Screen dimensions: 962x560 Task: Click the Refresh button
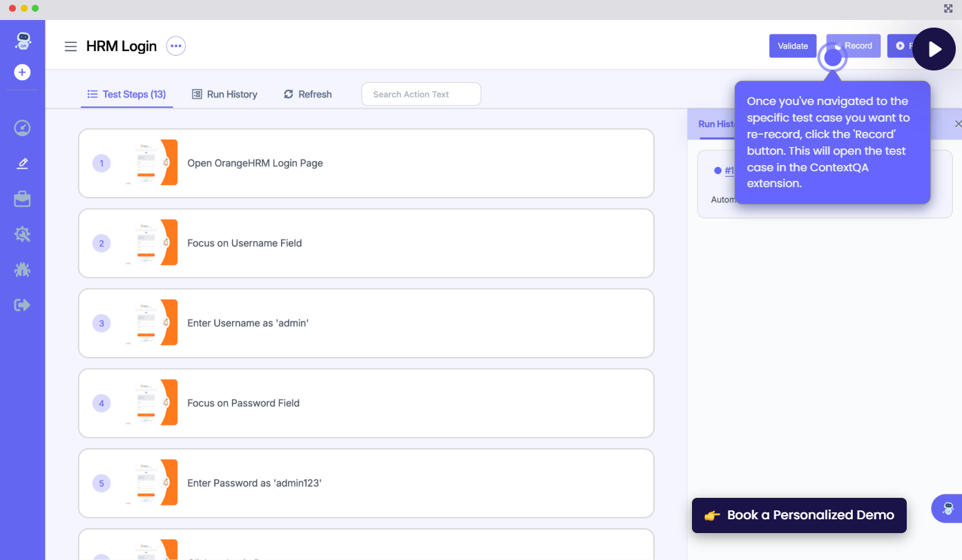click(x=308, y=95)
